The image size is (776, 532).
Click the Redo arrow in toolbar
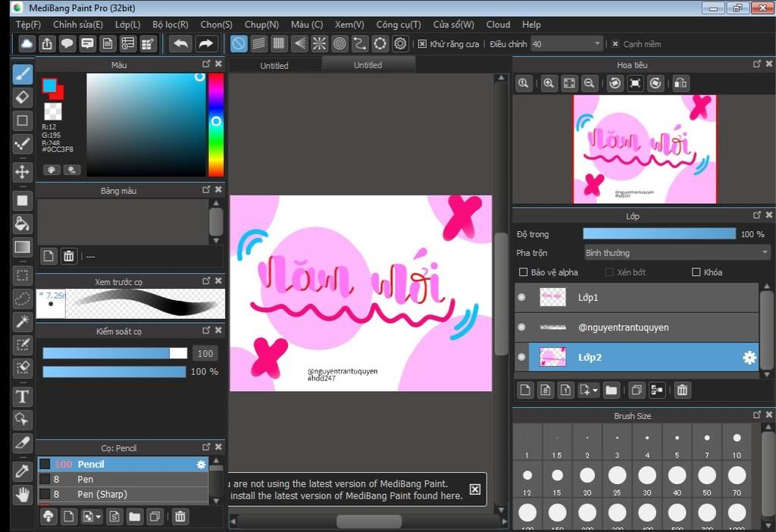point(205,44)
